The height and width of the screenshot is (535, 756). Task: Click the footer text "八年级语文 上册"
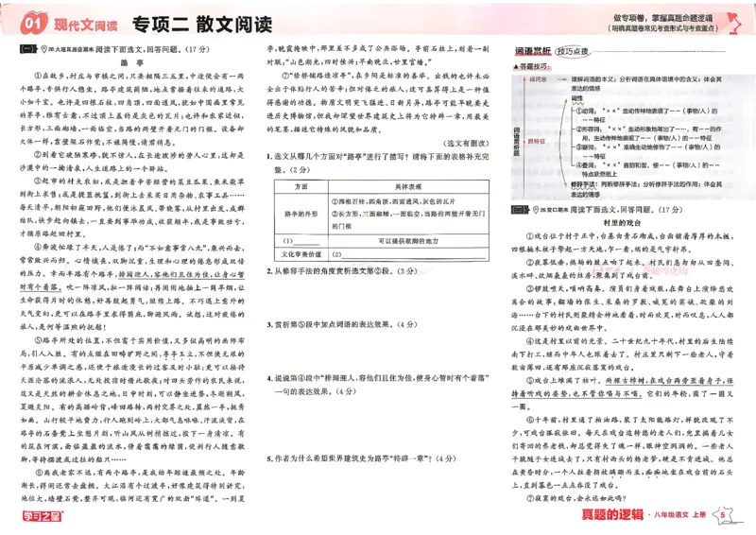[679, 515]
